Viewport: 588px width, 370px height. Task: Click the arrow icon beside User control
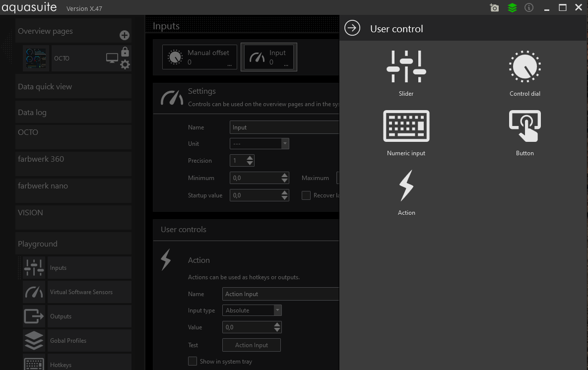[x=352, y=28]
